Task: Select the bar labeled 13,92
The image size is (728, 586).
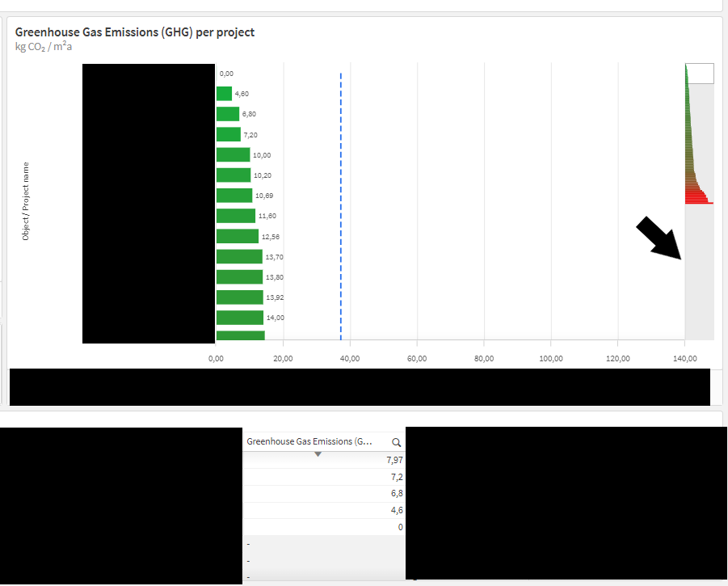Action: [x=240, y=297]
